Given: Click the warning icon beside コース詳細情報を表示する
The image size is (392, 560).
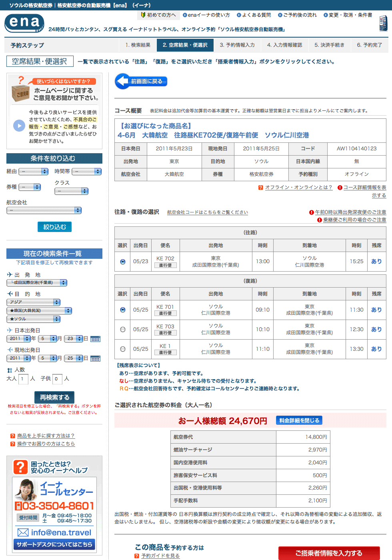Looking at the screenshot, I should coord(340,188).
